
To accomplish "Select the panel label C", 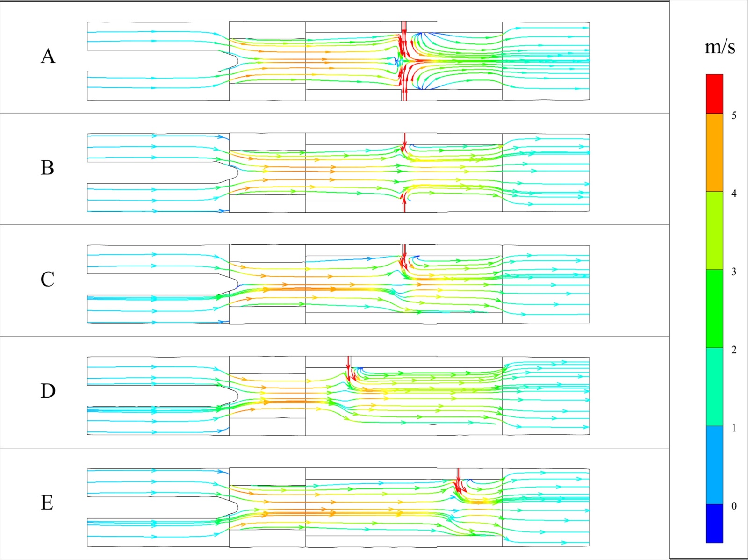I will coord(47,280).
